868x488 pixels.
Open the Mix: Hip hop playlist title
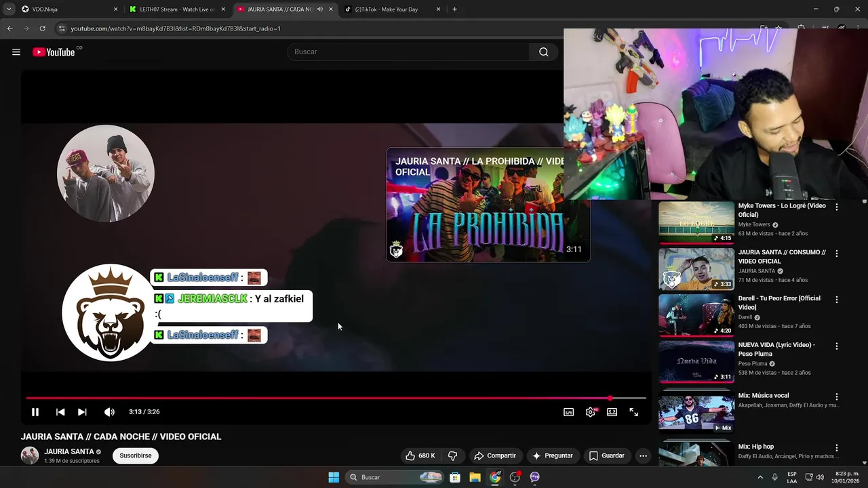[x=756, y=447]
